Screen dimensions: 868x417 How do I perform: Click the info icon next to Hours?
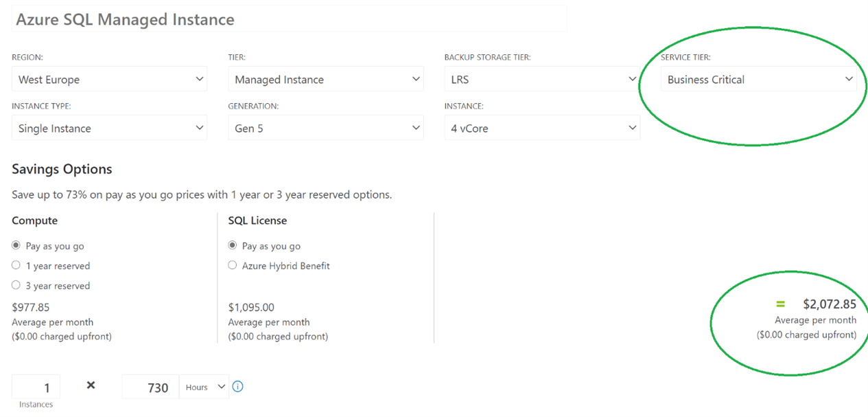(237, 387)
